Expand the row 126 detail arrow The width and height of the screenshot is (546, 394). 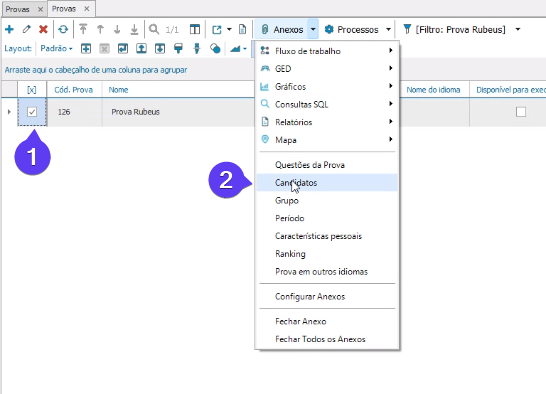coord(9,112)
